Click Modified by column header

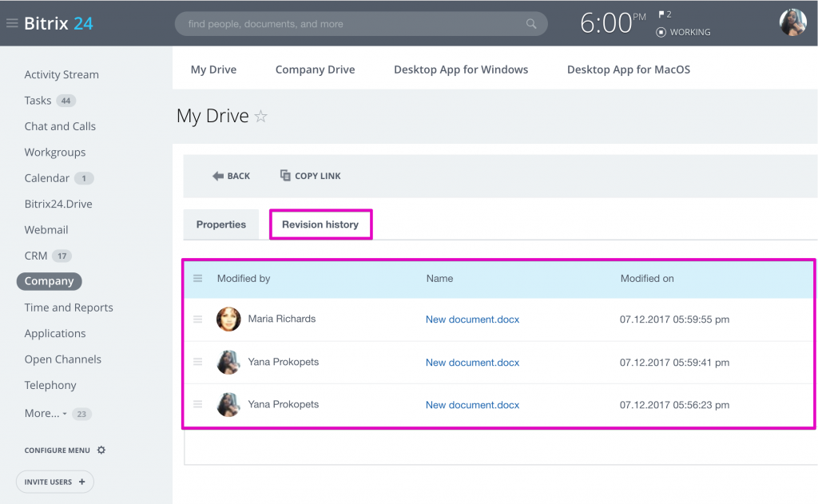click(244, 279)
